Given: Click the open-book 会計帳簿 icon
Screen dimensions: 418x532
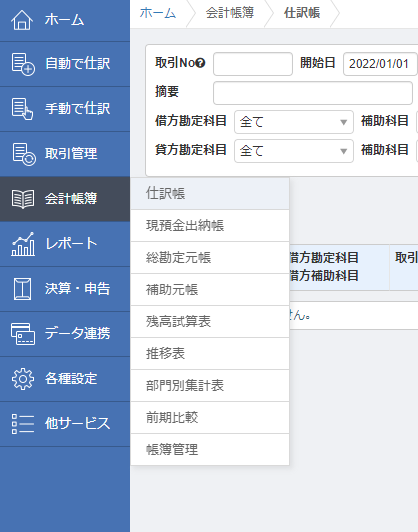Looking at the screenshot, I should (x=23, y=199).
